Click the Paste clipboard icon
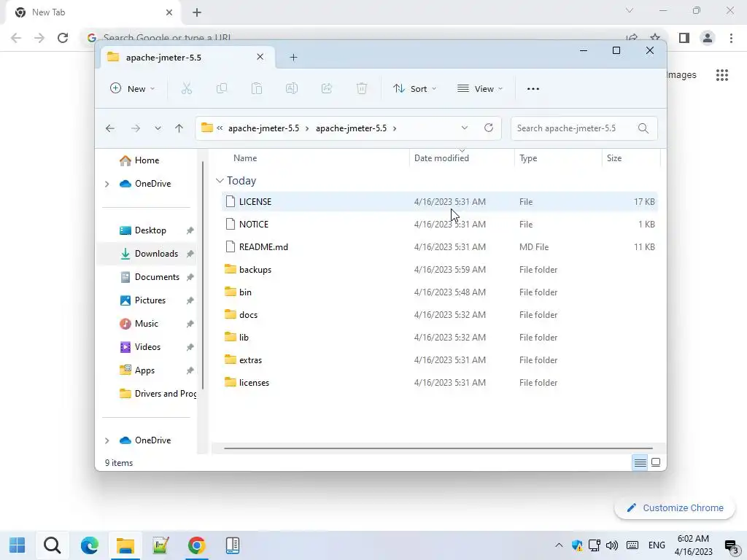747x560 pixels. click(x=257, y=88)
